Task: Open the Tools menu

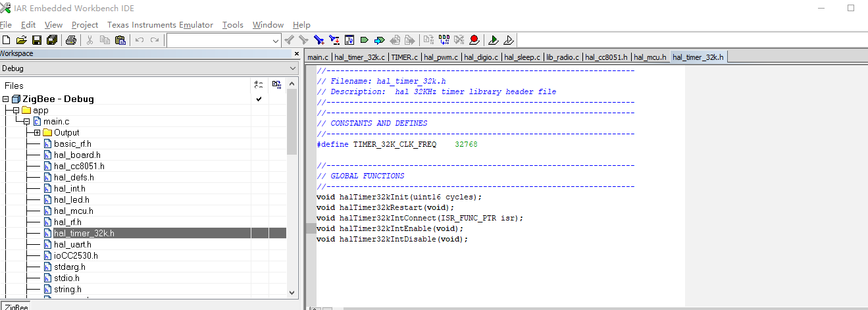Action: pyautogui.click(x=233, y=25)
